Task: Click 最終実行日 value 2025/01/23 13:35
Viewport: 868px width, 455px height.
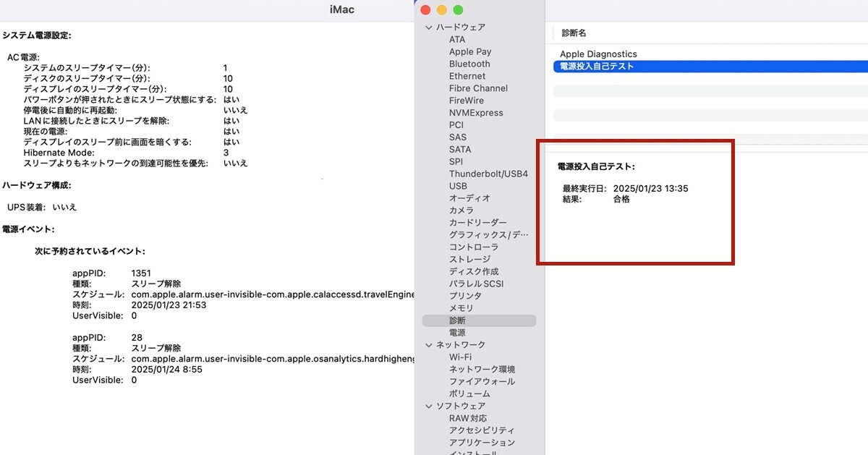Action: [x=650, y=189]
